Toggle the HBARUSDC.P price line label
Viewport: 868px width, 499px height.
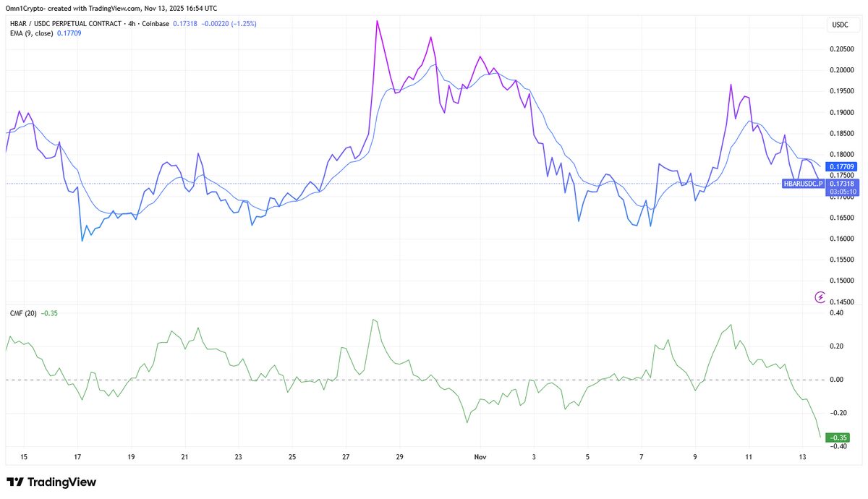click(x=803, y=184)
